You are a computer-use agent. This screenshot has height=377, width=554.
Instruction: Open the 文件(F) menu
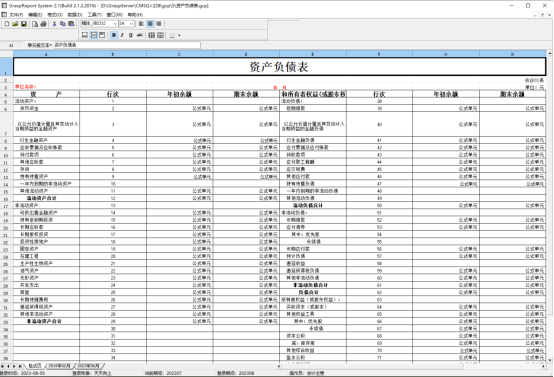pos(16,14)
